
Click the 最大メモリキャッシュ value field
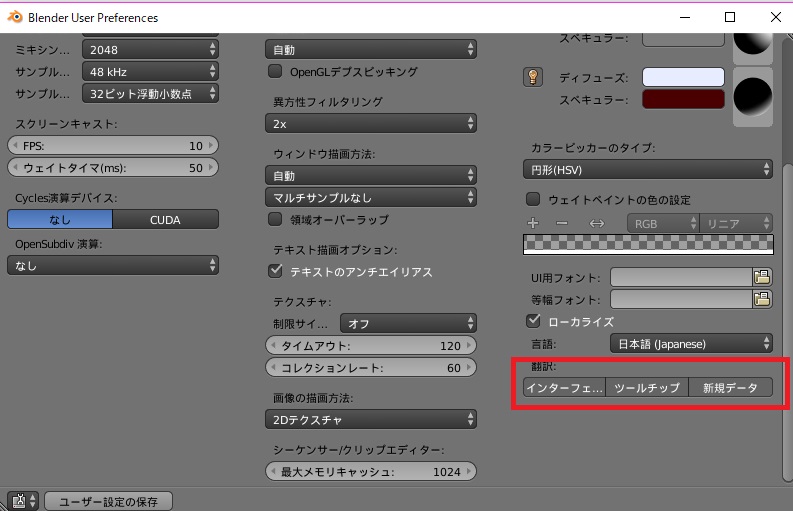371,472
